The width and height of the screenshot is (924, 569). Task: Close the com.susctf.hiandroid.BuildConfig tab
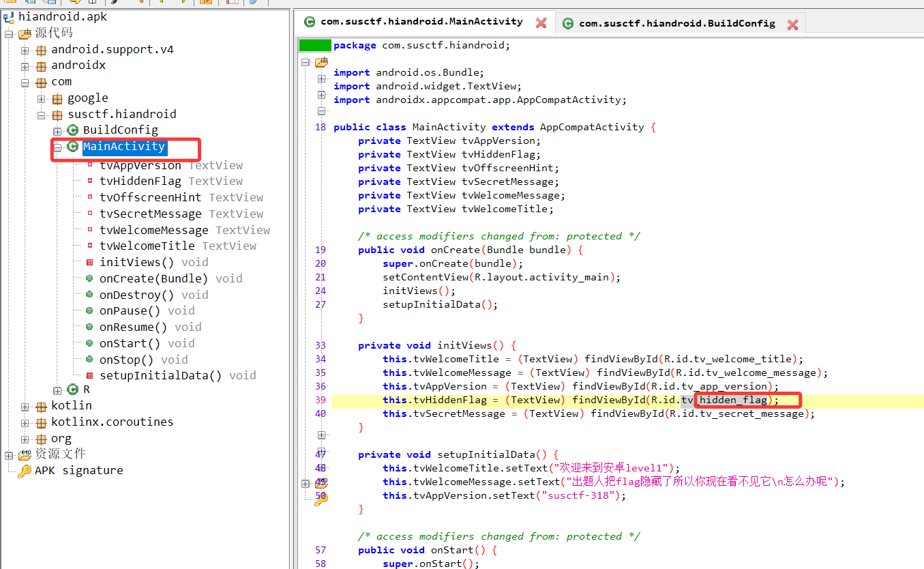click(x=792, y=25)
